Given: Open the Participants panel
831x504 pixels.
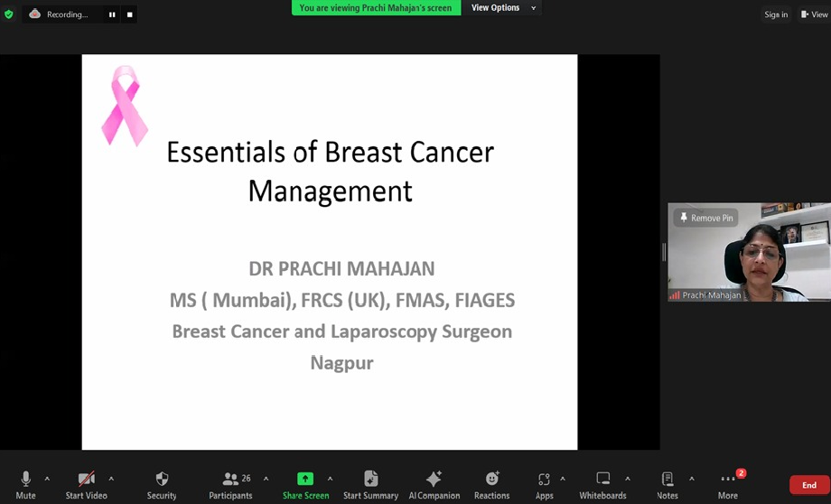Looking at the screenshot, I should tap(231, 480).
